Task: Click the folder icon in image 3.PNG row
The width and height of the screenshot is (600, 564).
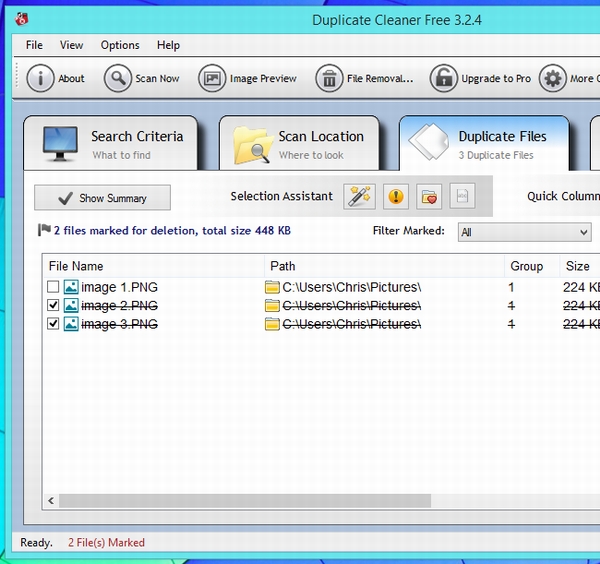Action: point(272,324)
